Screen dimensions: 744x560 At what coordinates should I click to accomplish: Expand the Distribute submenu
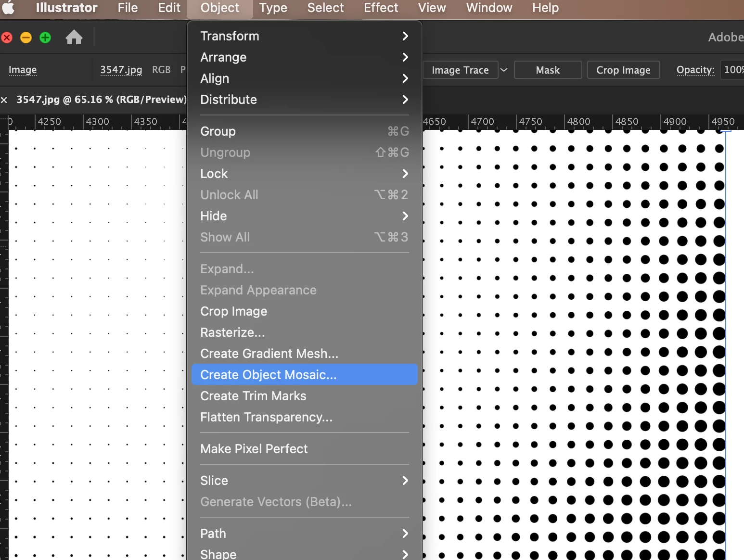(x=305, y=100)
